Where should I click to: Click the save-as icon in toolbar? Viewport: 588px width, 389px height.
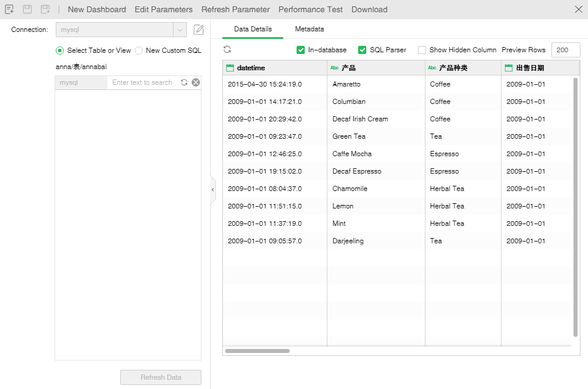45,9
